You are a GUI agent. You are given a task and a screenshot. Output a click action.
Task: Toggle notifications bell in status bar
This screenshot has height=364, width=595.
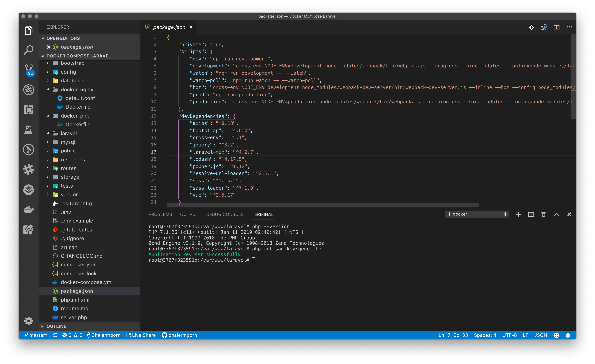(x=568, y=335)
